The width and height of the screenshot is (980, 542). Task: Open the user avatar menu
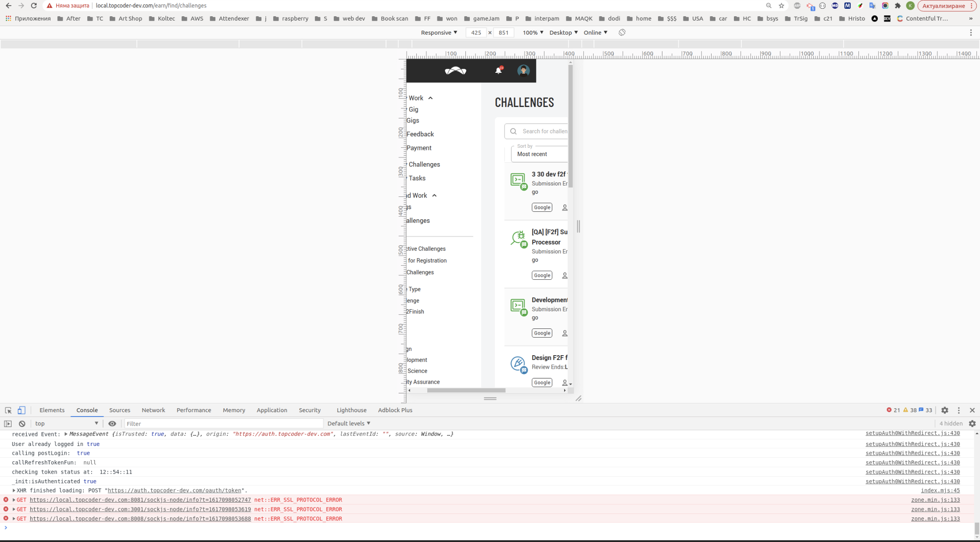[523, 71]
